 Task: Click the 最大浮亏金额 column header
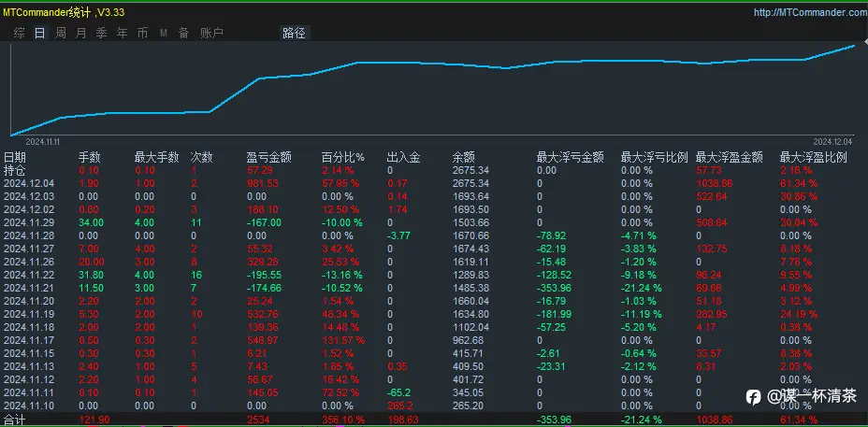coord(570,158)
